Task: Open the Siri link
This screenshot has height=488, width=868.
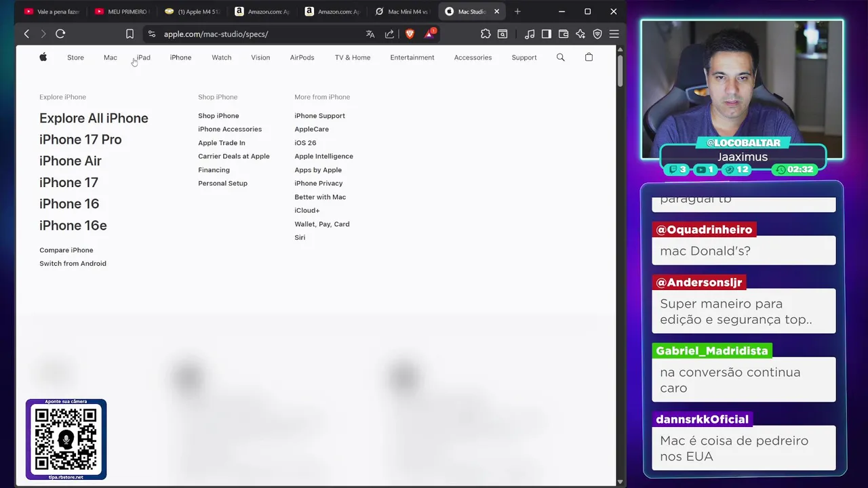Action: (x=300, y=238)
